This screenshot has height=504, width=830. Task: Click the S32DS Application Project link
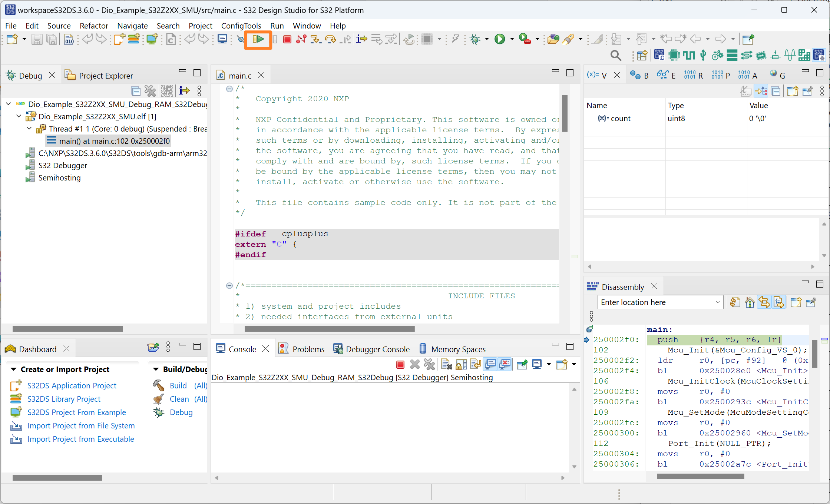point(72,386)
